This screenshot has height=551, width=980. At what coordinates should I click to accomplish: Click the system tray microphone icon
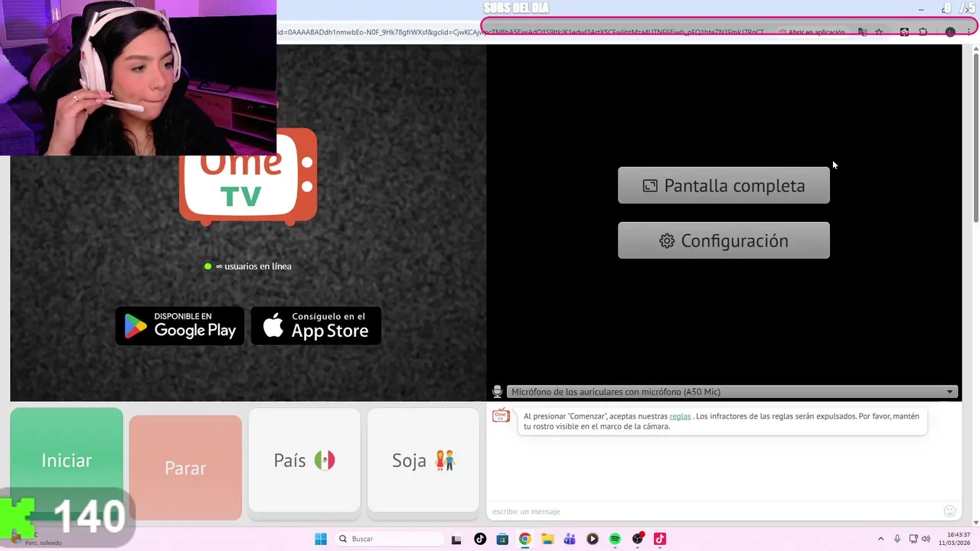pos(897,539)
